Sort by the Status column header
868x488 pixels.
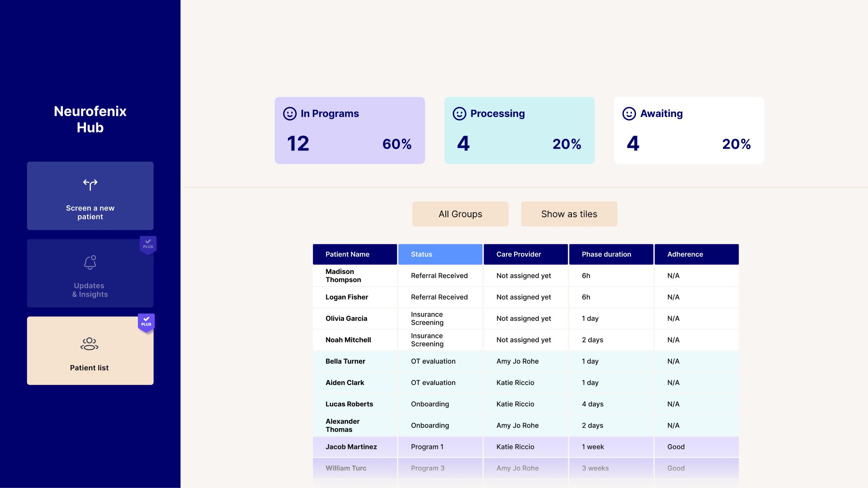click(440, 254)
